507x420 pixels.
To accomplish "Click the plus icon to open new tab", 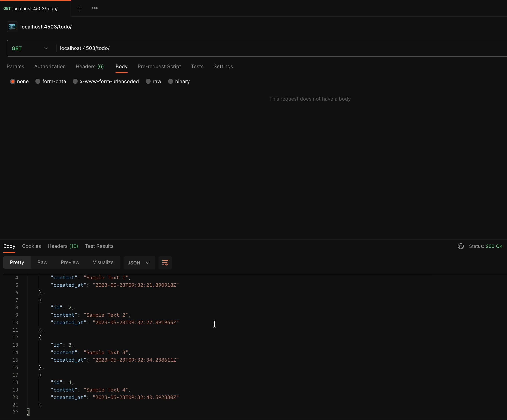I will click(x=80, y=8).
